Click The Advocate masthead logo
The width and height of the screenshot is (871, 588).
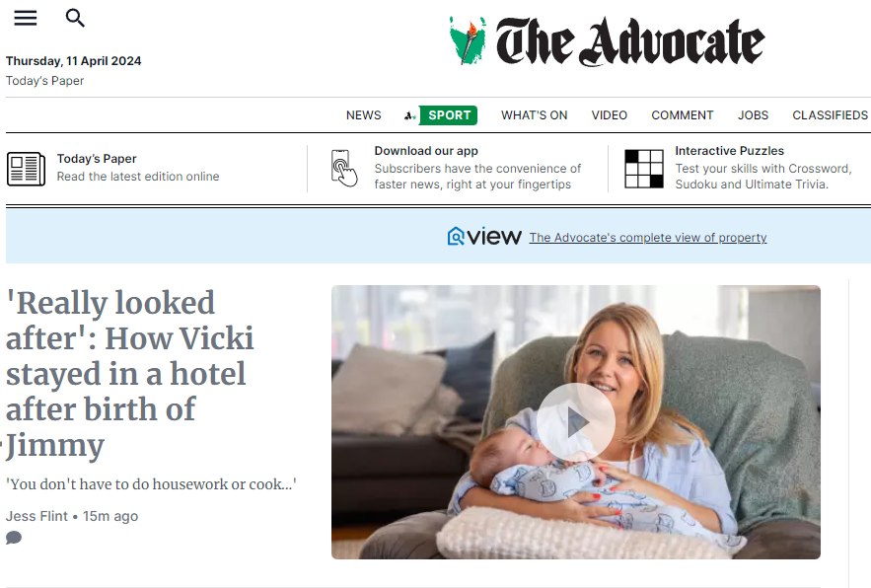click(607, 41)
